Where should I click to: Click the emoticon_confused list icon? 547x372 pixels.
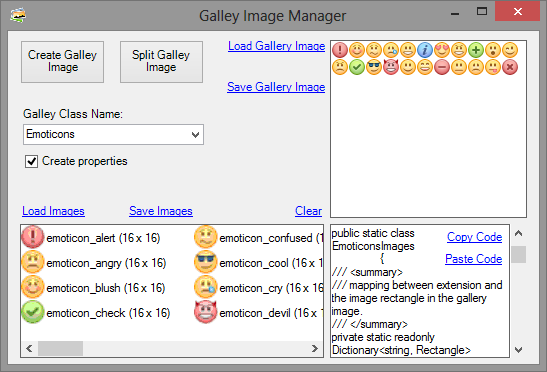point(205,237)
